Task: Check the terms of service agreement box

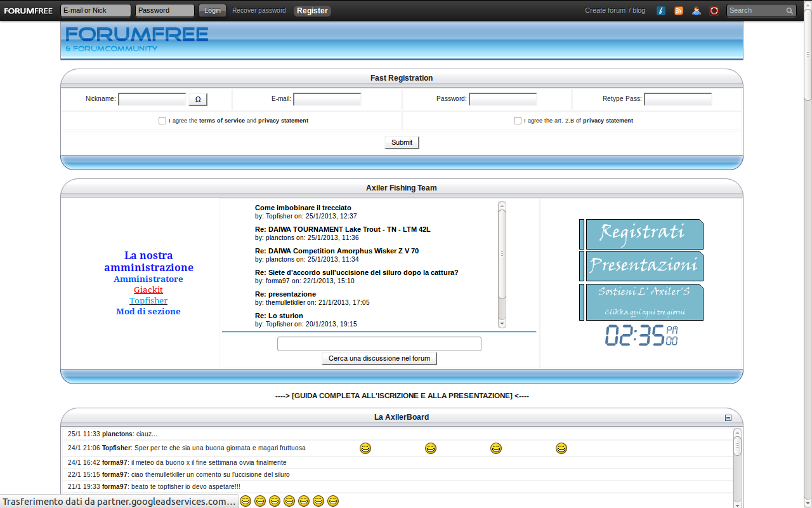Action: click(x=162, y=121)
